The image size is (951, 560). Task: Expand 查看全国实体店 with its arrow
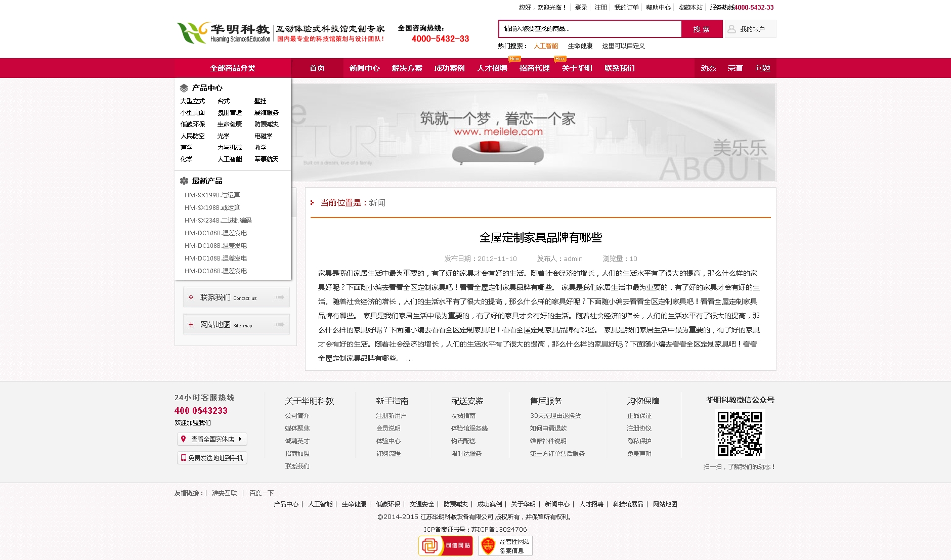[240, 439]
